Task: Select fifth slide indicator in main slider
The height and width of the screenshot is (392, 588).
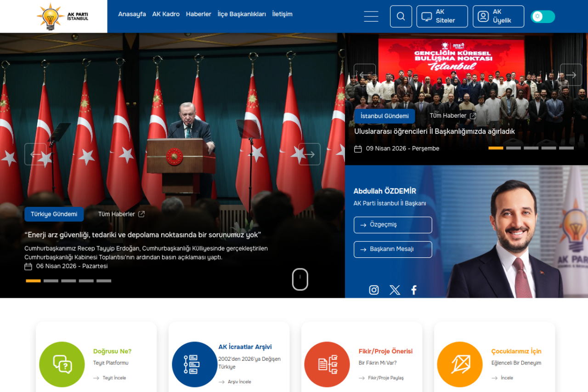Action: [104, 281]
